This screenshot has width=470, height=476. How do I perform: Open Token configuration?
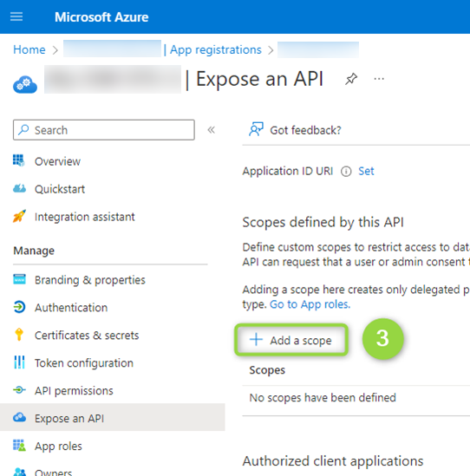click(84, 363)
